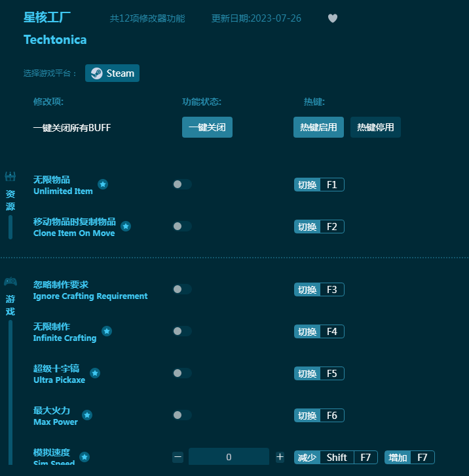Enable Ignore Crafting Requirement switch

(x=182, y=289)
